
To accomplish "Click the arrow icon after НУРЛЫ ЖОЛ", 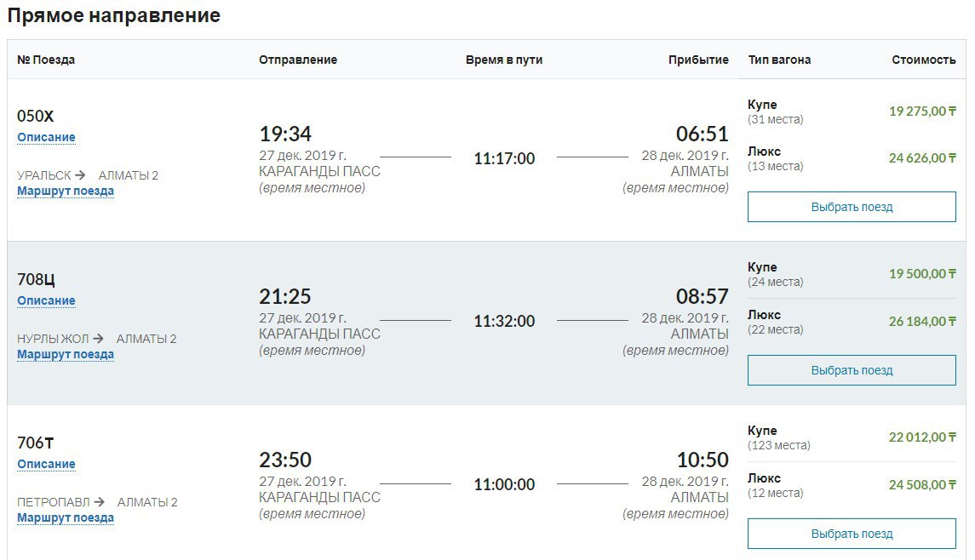I will click(98, 339).
